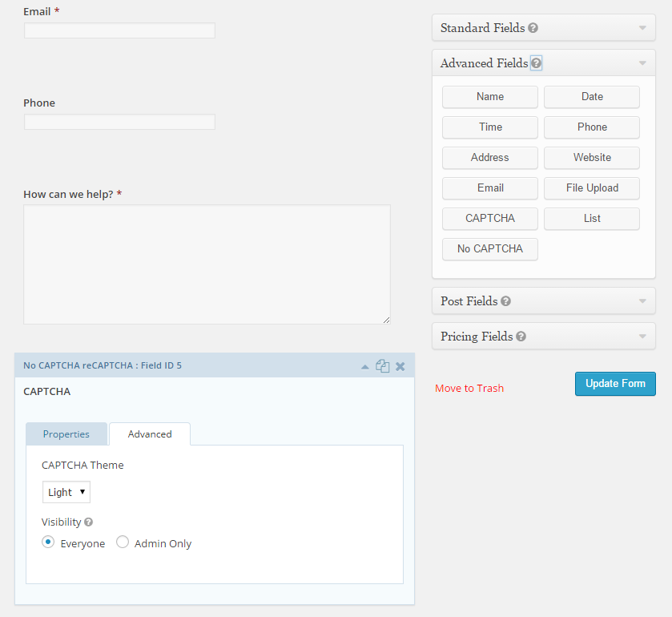
Task: Open the Standard Fields help tooltip
Action: (533, 28)
